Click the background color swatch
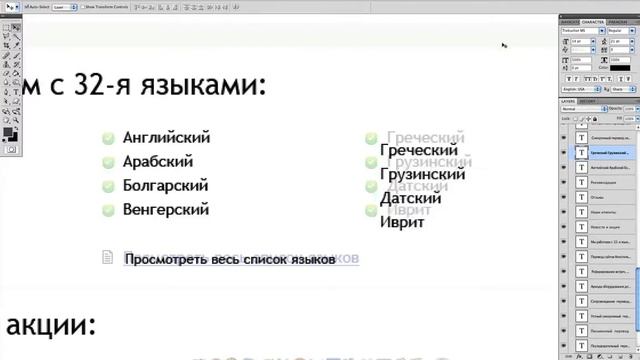The image size is (640, 360). click(x=14, y=138)
